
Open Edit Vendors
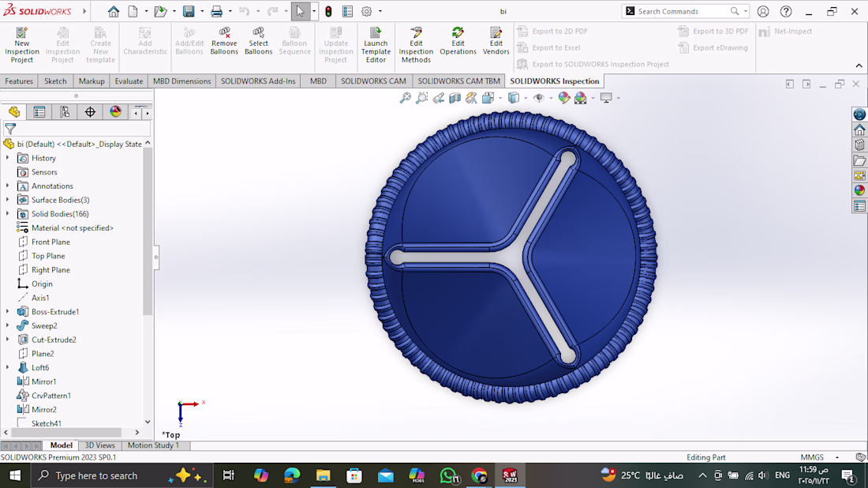[496, 41]
